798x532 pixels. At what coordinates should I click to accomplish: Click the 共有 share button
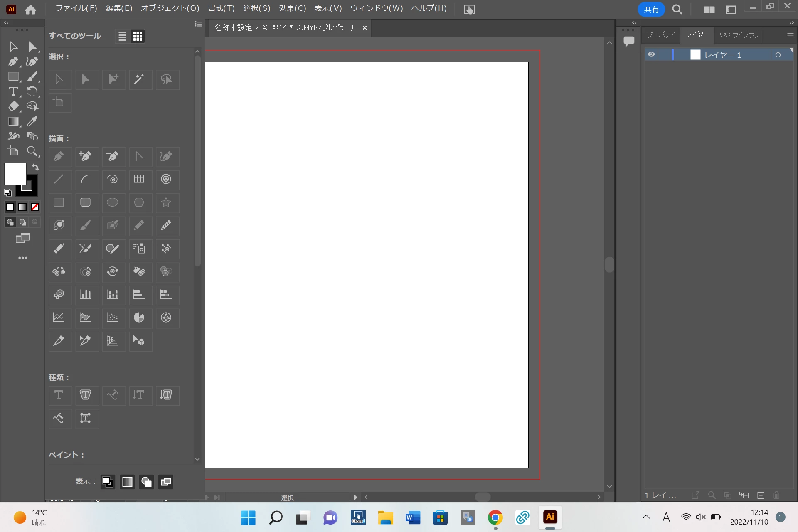(651, 9)
